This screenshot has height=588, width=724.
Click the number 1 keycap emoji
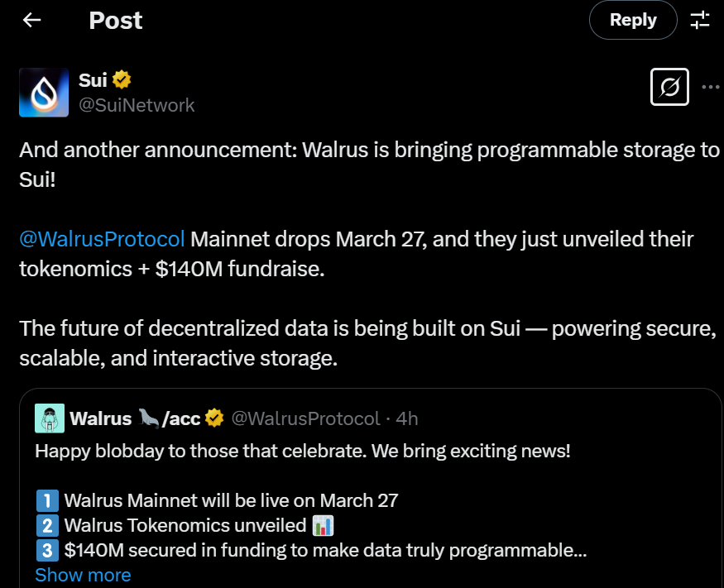click(x=47, y=501)
